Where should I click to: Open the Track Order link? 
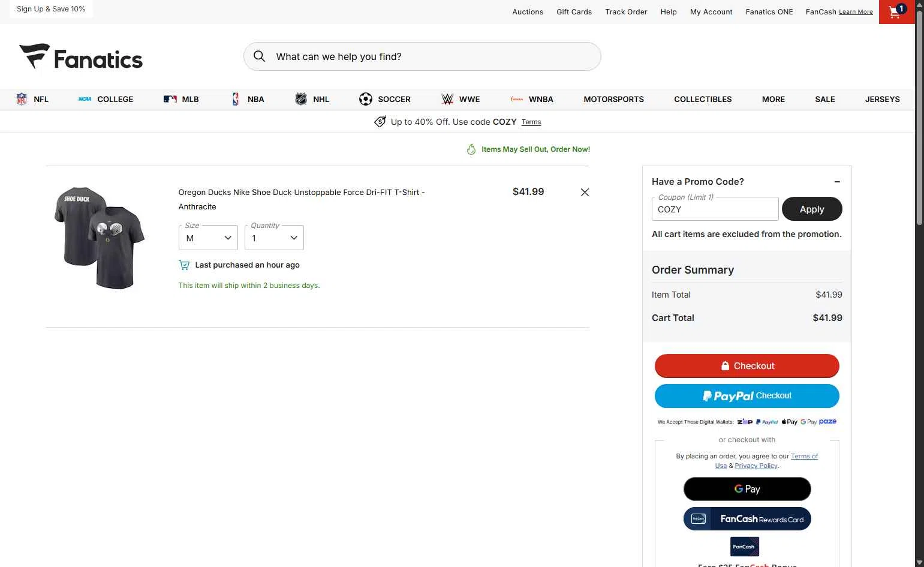coord(626,12)
